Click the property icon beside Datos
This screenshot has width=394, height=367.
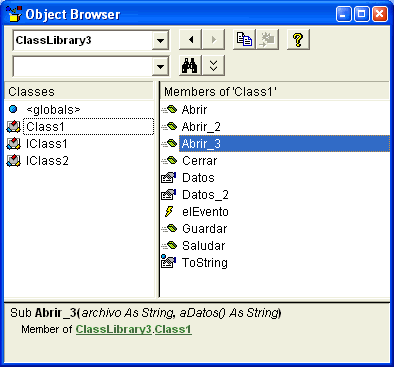click(x=169, y=177)
